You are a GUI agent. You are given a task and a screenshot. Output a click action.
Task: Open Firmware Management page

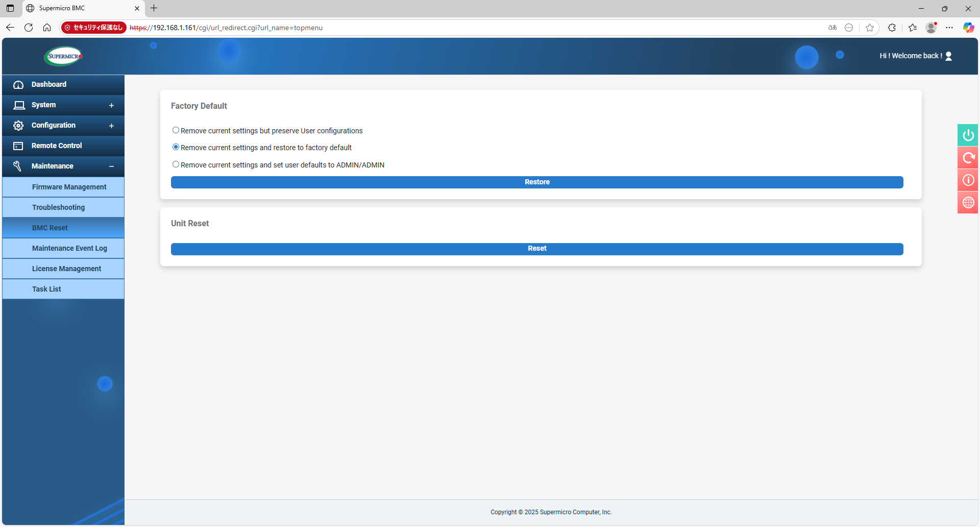tap(69, 187)
